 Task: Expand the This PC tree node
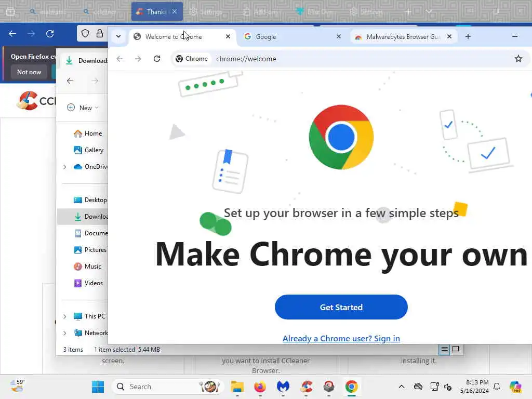[64, 316]
